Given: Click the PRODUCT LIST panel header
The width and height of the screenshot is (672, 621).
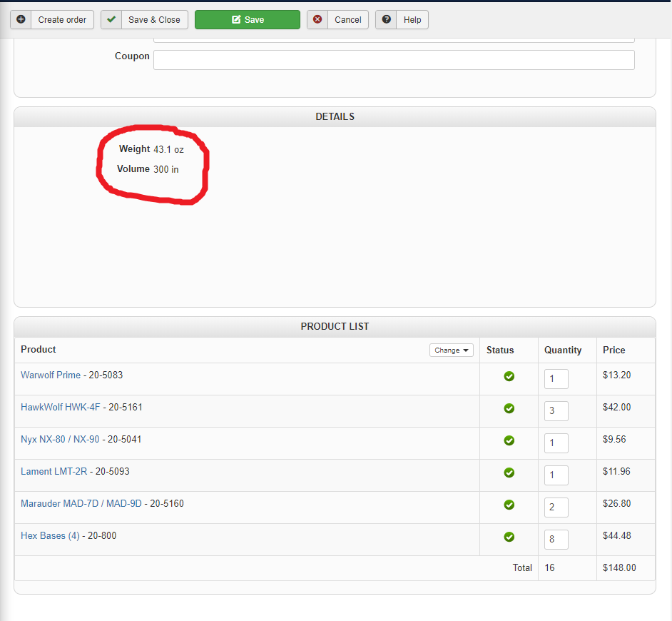Looking at the screenshot, I should 335,326.
